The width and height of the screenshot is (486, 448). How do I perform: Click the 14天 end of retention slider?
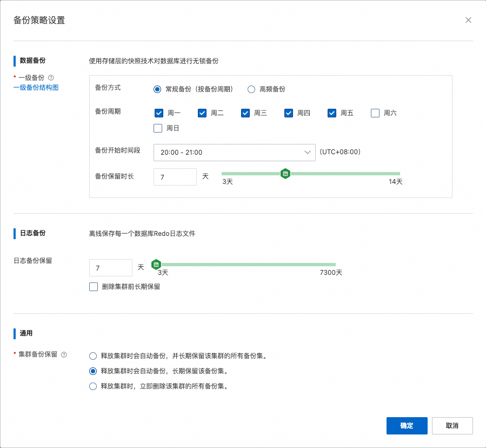click(396, 182)
